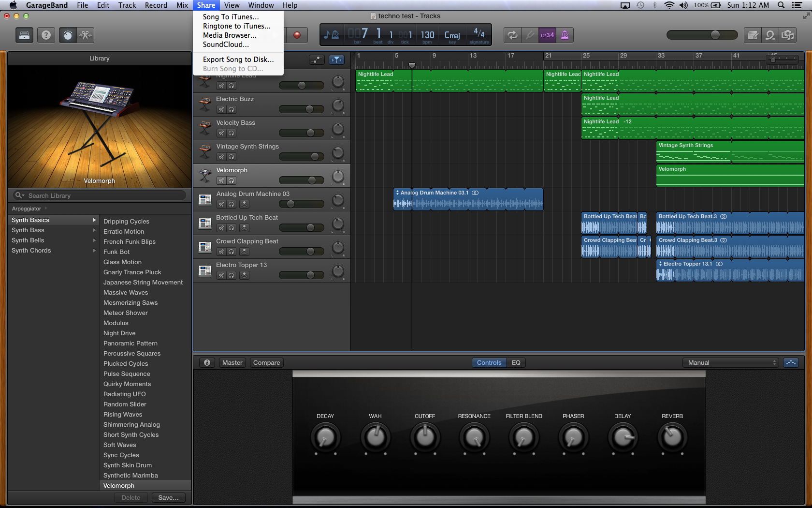Show the Apple Loops browser button
Viewport: 812px width, 508px height.
pyautogui.click(x=770, y=35)
